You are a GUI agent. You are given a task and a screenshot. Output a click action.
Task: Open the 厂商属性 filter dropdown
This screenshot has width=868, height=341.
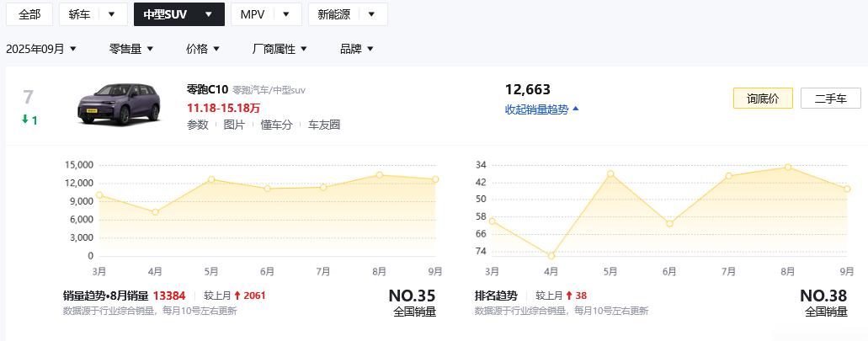click(x=280, y=49)
